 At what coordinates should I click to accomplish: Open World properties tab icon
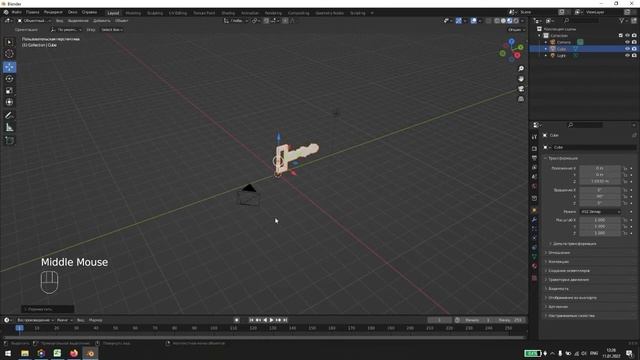click(534, 186)
